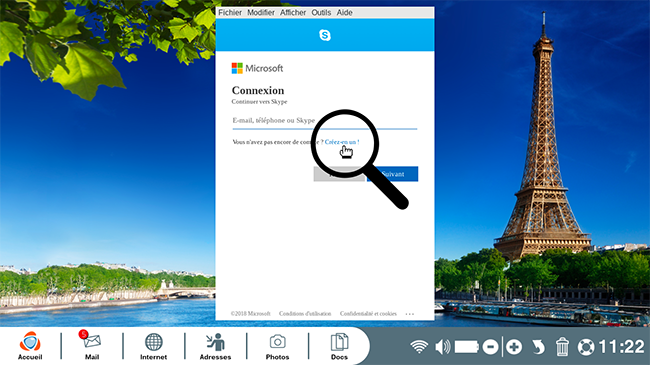The image size is (650, 365).
Task: Click the back arrow icon
Action: click(x=538, y=347)
